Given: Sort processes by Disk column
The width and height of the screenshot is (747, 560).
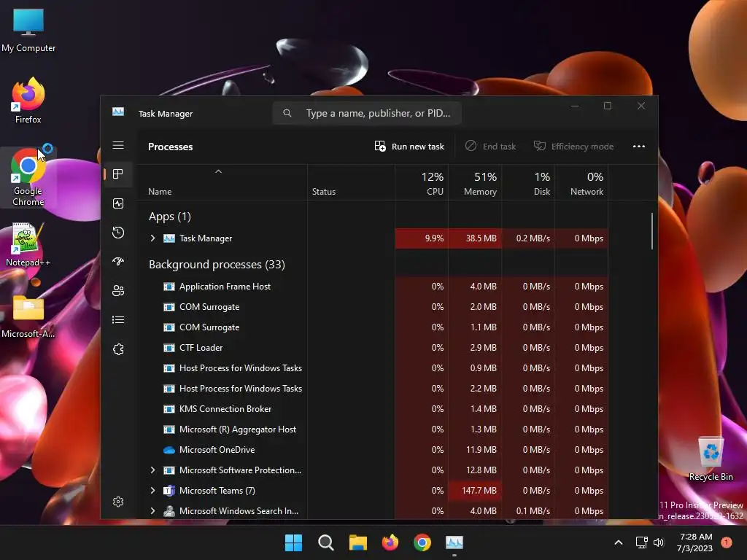Looking at the screenshot, I should pyautogui.click(x=528, y=183).
